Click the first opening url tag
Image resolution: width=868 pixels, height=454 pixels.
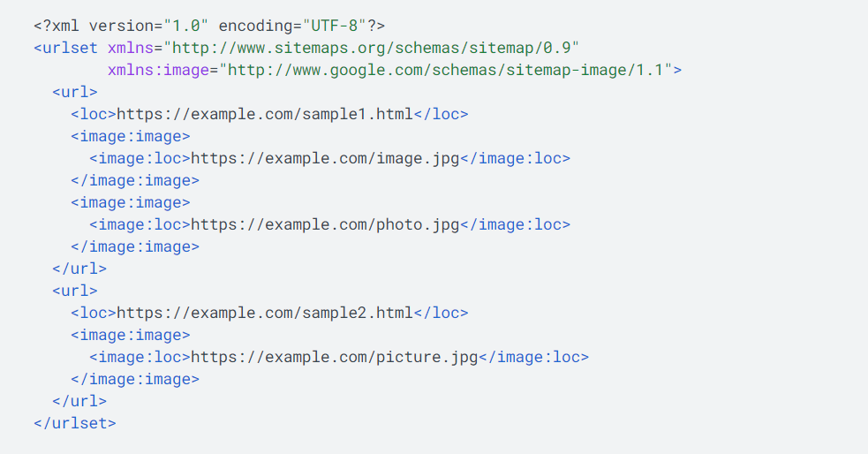[75, 92]
